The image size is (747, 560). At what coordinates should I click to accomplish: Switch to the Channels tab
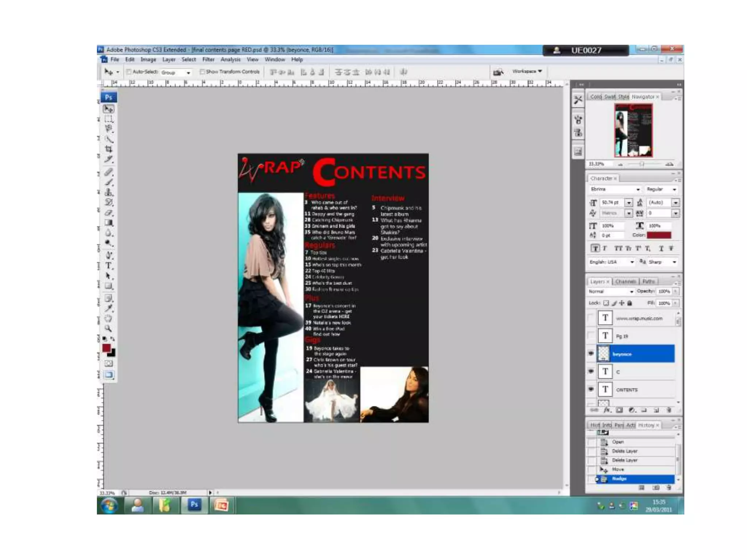(626, 281)
